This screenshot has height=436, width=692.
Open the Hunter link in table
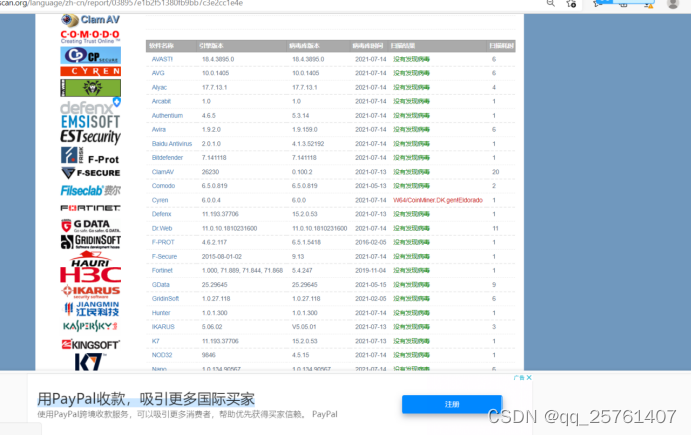[x=161, y=313]
